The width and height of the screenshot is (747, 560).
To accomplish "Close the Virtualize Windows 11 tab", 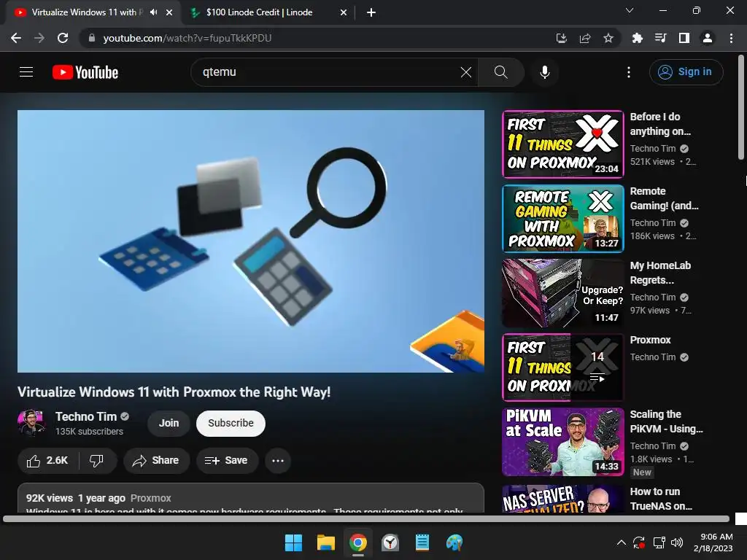I will (169, 13).
